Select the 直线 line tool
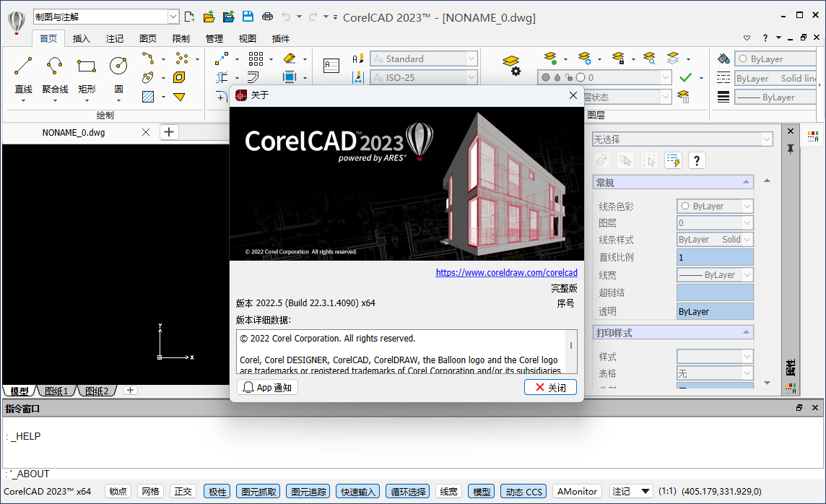 (22, 75)
